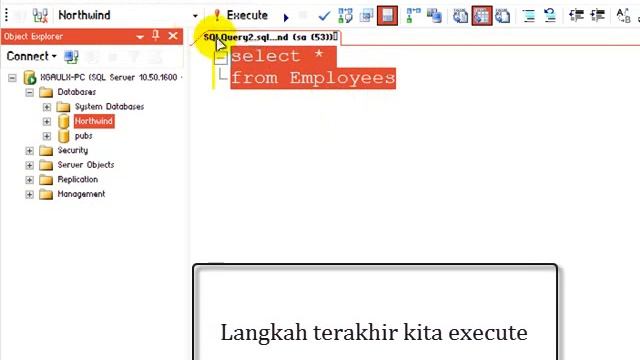This screenshot has width=640, height=360.
Task: Open the Northwind database dropdown arrow
Action: click(x=195, y=16)
